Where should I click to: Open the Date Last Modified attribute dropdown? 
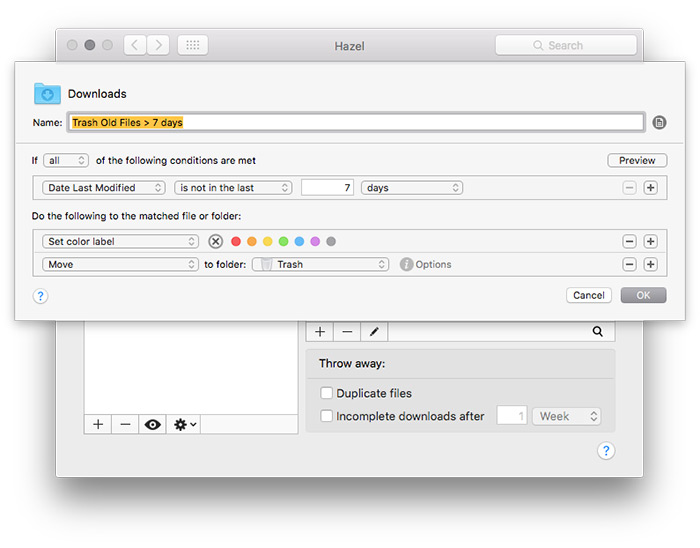(104, 188)
